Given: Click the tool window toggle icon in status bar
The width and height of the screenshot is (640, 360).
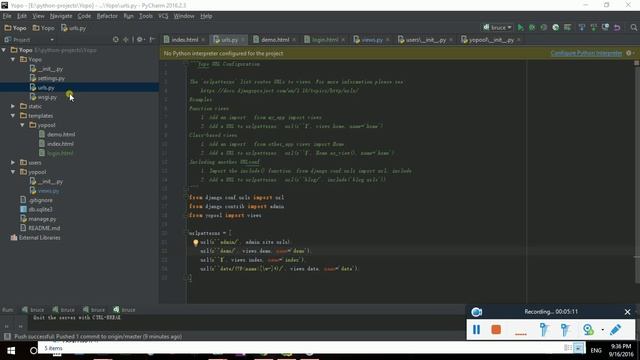Looking at the screenshot, I should [7, 337].
